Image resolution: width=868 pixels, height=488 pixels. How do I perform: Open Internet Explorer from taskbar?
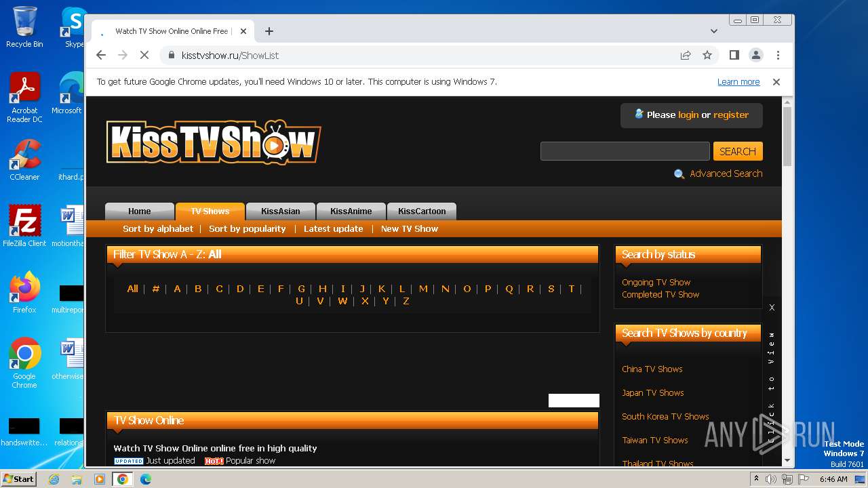click(x=54, y=479)
